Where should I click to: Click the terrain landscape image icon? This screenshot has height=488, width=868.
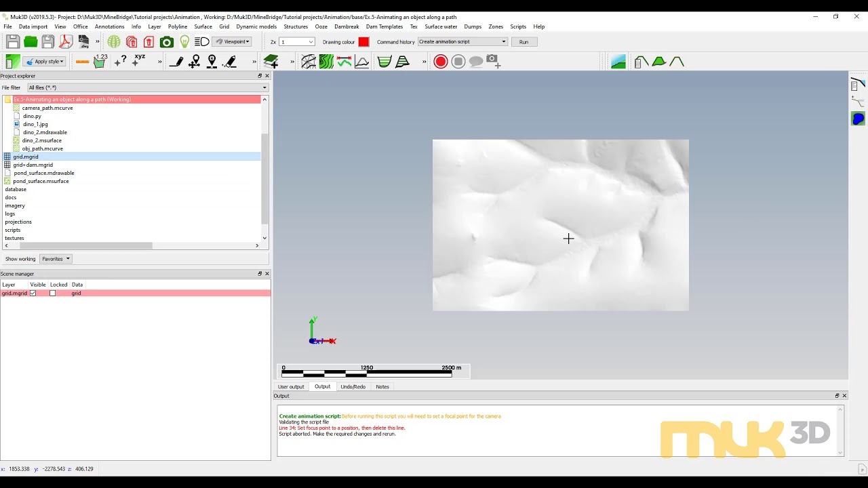tap(618, 62)
